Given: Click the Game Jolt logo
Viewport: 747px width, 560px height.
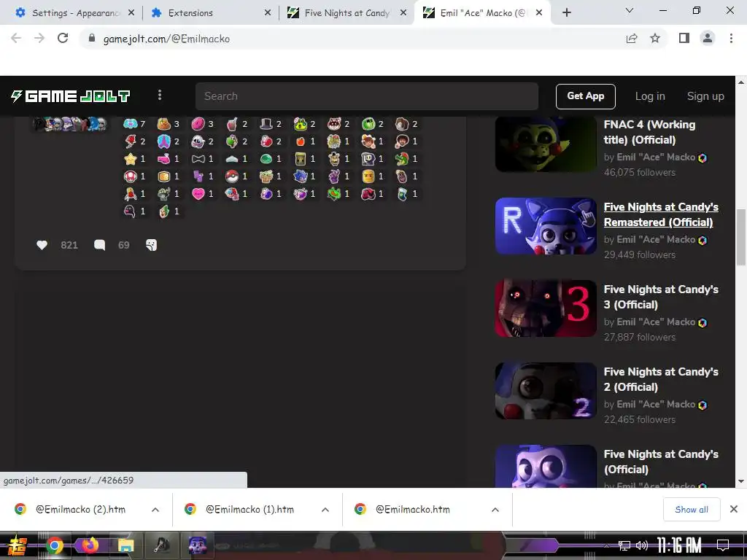Looking at the screenshot, I should (71, 96).
